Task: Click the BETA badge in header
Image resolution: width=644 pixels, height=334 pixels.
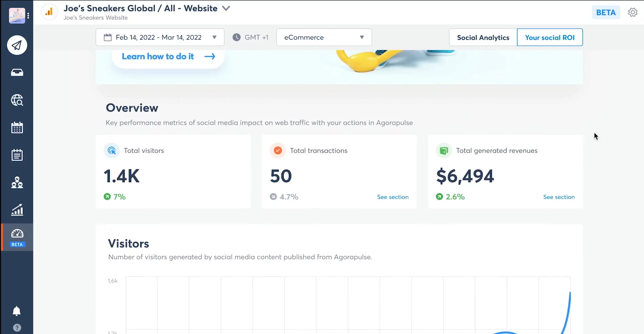Action: (x=606, y=12)
